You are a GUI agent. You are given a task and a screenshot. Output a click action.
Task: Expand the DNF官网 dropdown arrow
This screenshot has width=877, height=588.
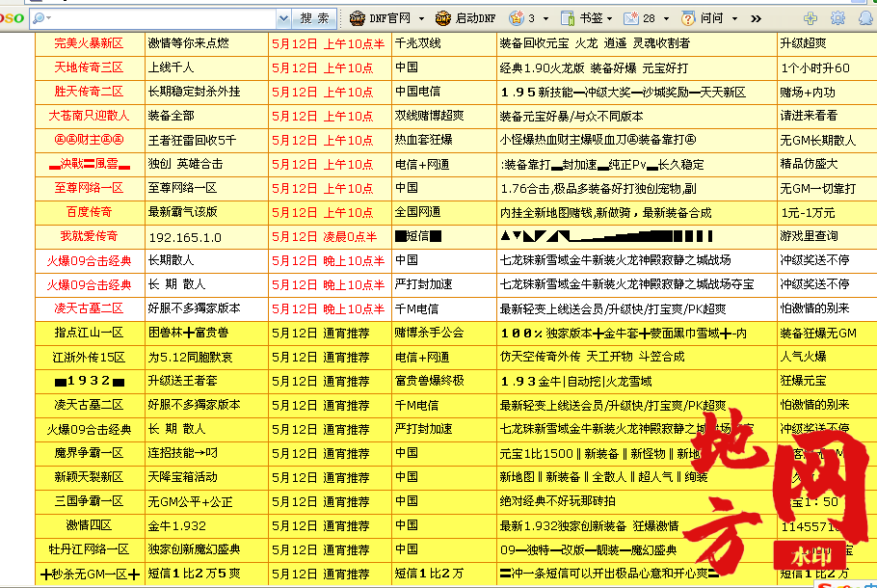[x=422, y=19]
